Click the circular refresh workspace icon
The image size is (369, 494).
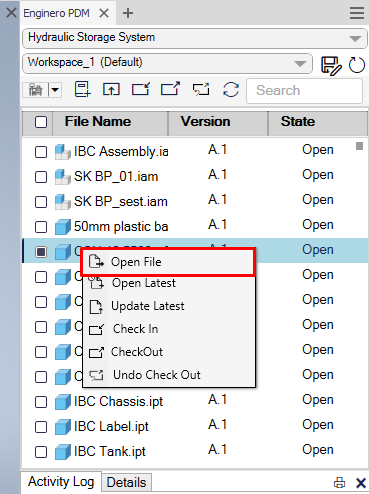(x=356, y=65)
